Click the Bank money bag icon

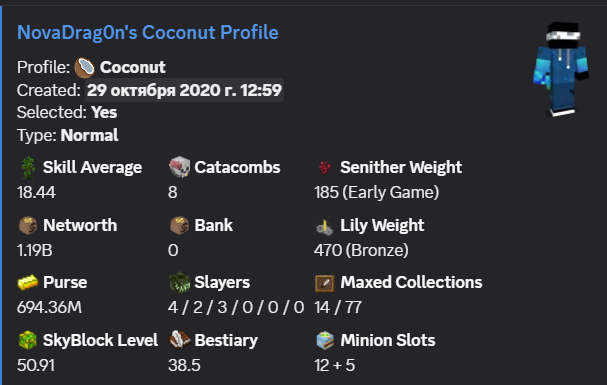point(179,225)
